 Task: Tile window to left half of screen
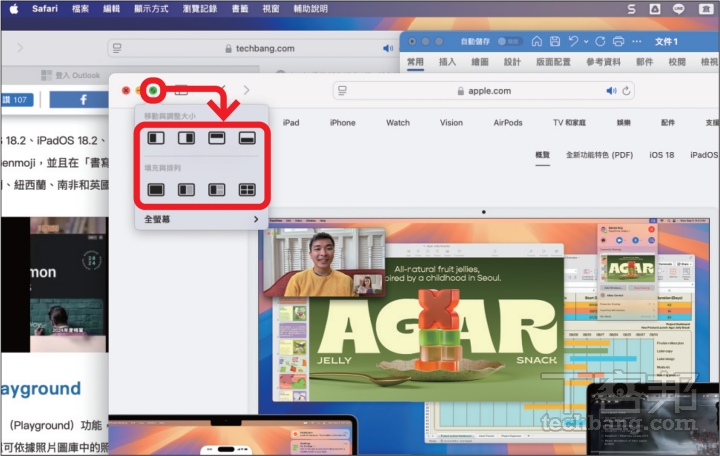(x=156, y=138)
